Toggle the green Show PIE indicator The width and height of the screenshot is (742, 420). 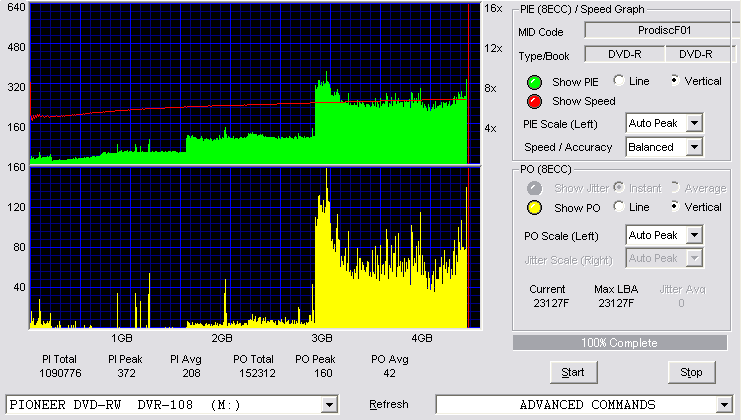(x=534, y=82)
